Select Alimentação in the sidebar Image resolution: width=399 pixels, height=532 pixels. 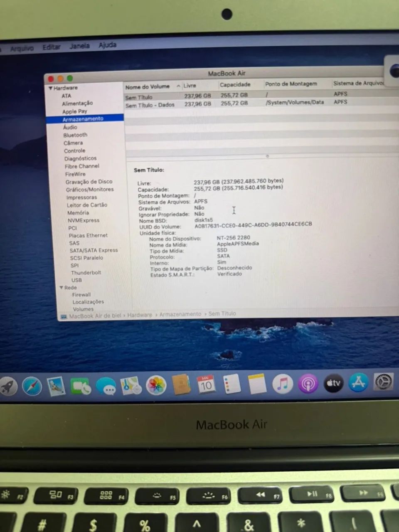click(77, 103)
